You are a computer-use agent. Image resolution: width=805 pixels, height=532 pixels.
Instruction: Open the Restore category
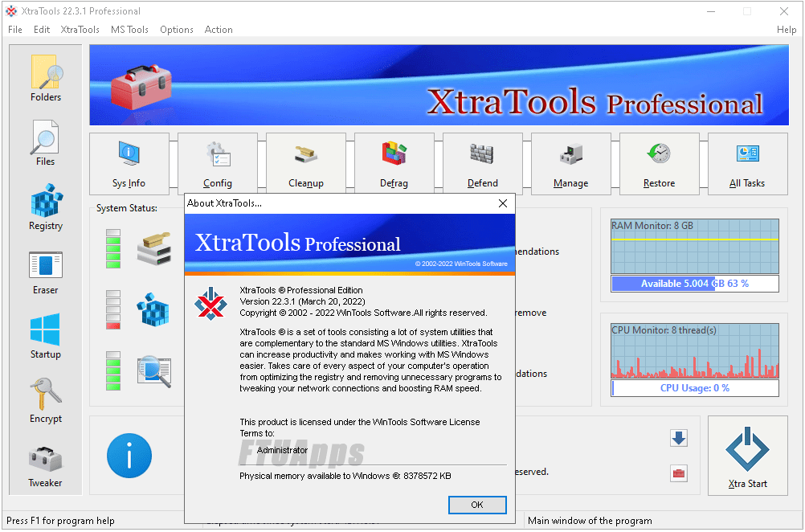click(660, 164)
